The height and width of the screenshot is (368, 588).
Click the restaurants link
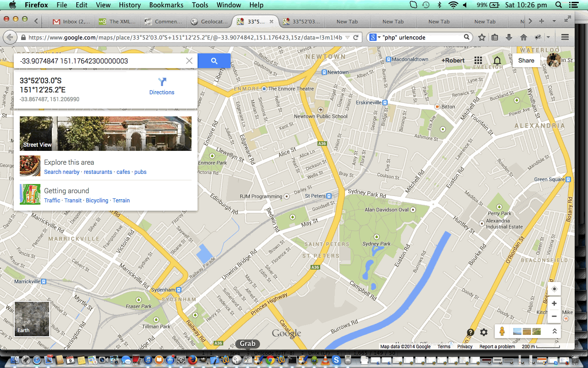[x=98, y=172]
